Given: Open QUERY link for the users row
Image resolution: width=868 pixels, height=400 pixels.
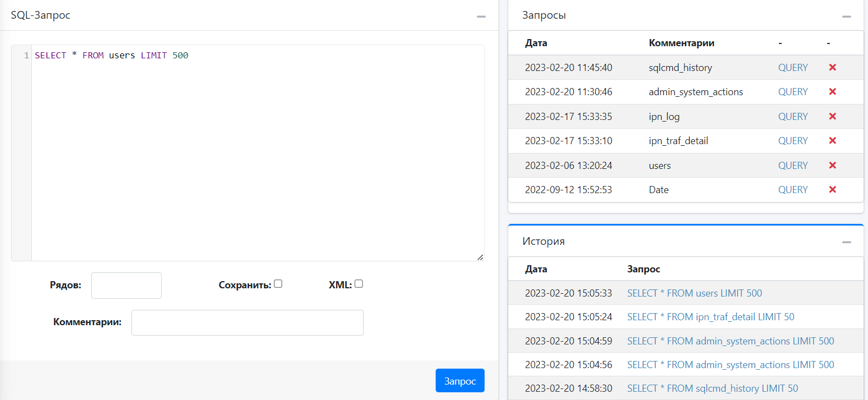Looking at the screenshot, I should click(x=793, y=166).
